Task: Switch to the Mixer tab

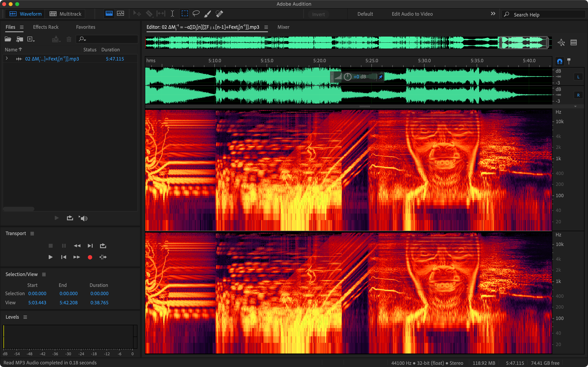Action: click(x=283, y=27)
